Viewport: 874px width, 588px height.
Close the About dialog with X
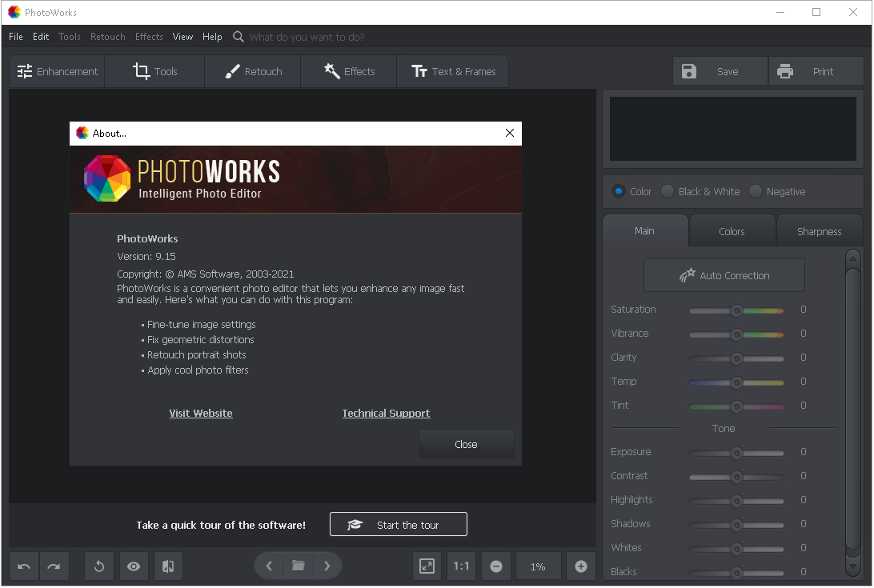(510, 133)
